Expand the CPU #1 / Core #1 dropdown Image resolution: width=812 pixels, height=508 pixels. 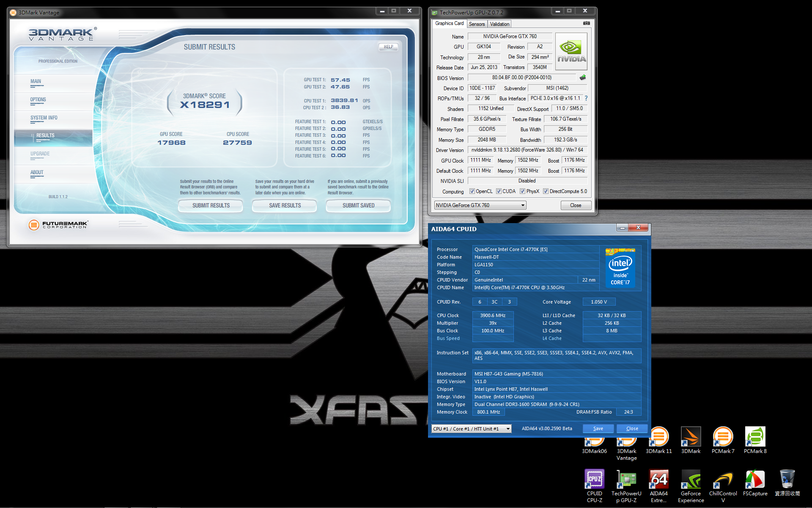pos(508,429)
